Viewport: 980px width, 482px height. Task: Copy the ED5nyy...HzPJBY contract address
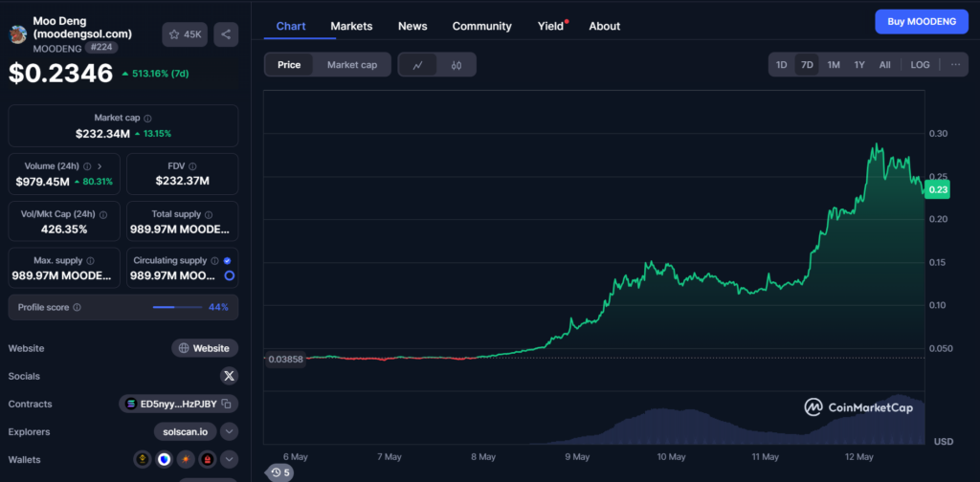click(x=226, y=404)
